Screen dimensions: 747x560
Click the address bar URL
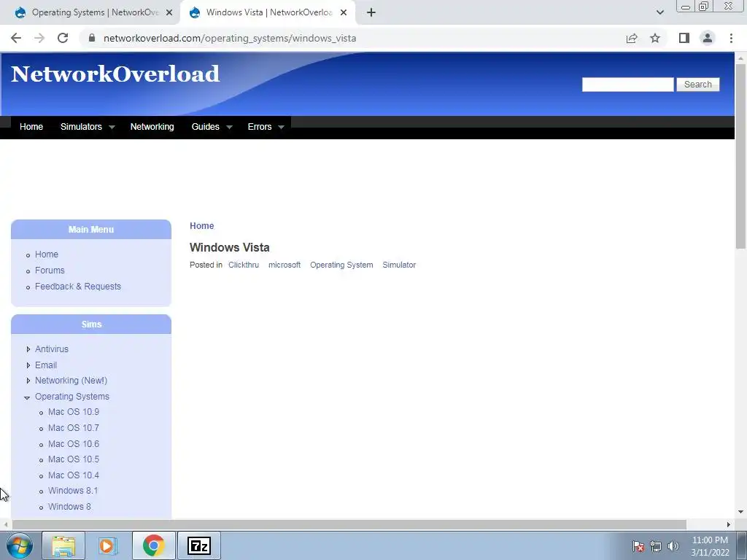(x=230, y=38)
